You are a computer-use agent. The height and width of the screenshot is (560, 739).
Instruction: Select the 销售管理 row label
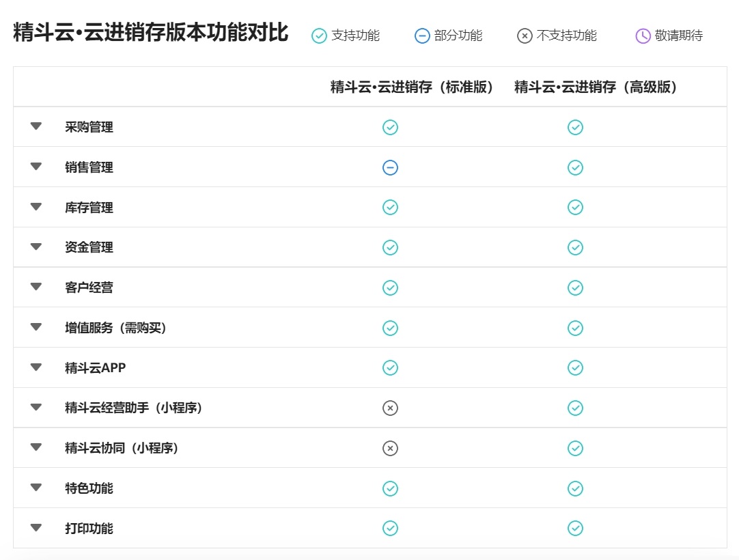point(89,167)
